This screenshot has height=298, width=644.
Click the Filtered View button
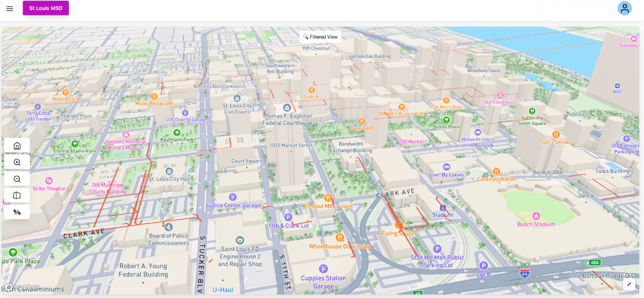(321, 37)
